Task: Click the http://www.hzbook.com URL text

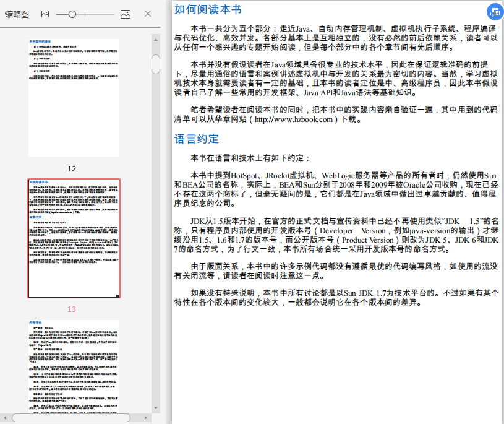Action: tap(294, 119)
